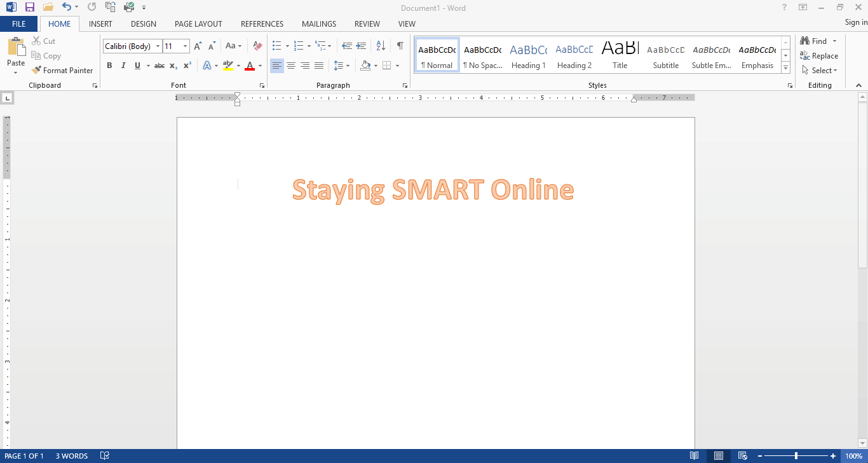Open the font size dropdown showing 11

[186, 46]
